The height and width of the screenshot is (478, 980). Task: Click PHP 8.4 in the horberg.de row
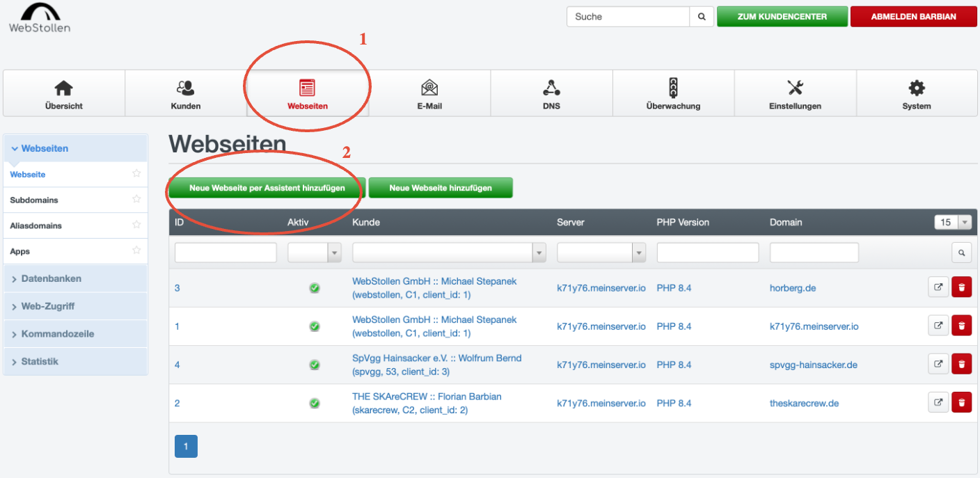pos(674,288)
